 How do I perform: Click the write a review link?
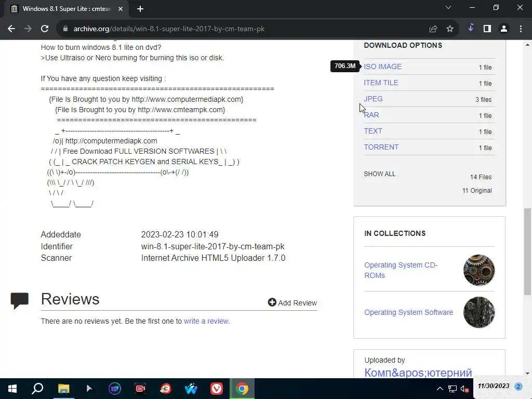pos(206,321)
